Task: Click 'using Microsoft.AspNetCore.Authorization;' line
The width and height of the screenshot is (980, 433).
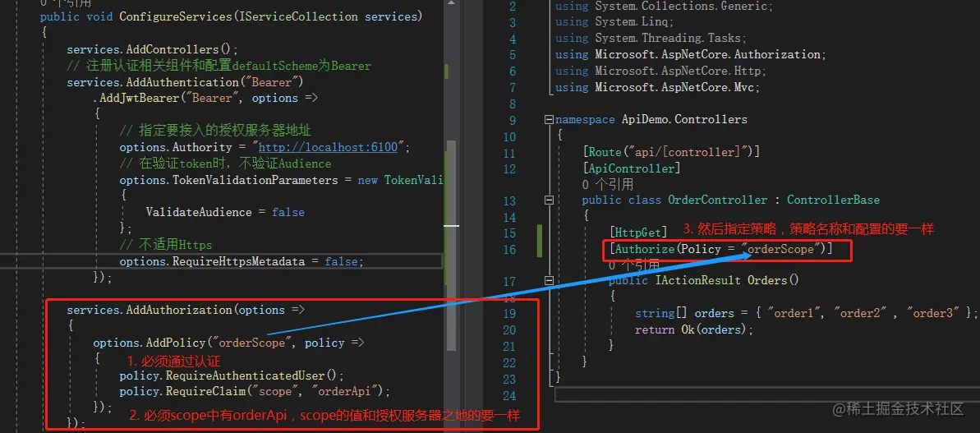Action: pos(691,54)
